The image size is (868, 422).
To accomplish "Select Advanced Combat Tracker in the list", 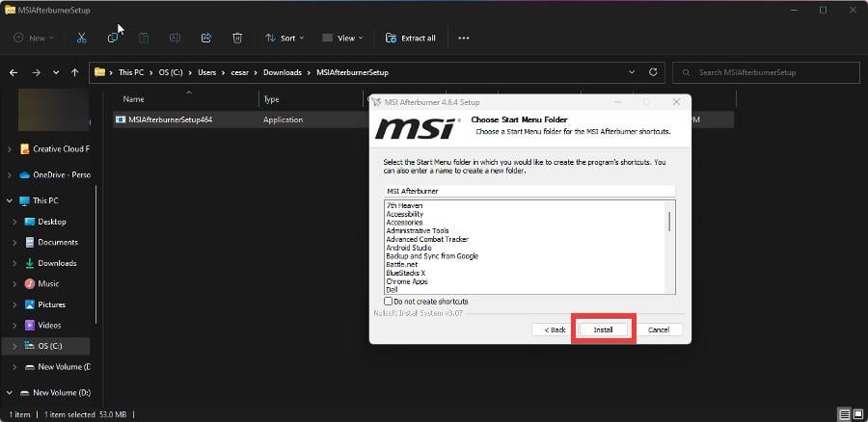I will (x=427, y=240).
